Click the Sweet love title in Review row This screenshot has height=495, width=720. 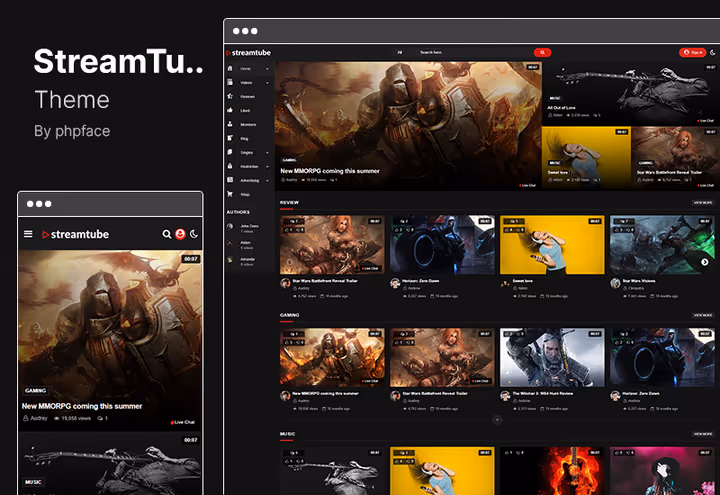tap(523, 281)
